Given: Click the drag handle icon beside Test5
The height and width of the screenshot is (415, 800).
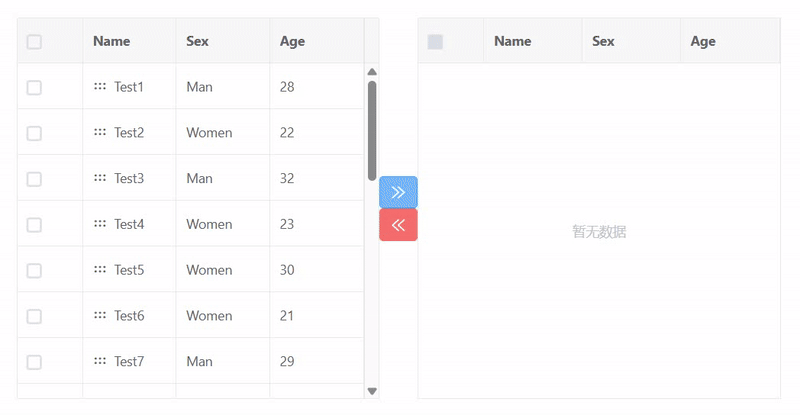Looking at the screenshot, I should pos(100,270).
